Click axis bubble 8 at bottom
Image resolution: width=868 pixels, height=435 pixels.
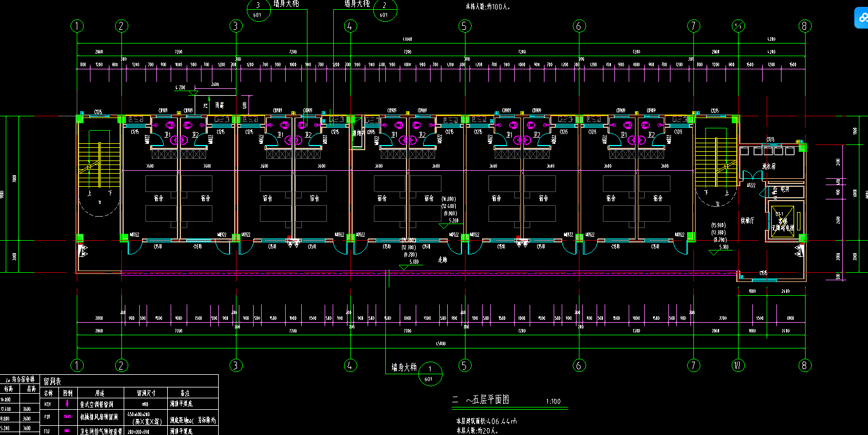tap(806, 365)
